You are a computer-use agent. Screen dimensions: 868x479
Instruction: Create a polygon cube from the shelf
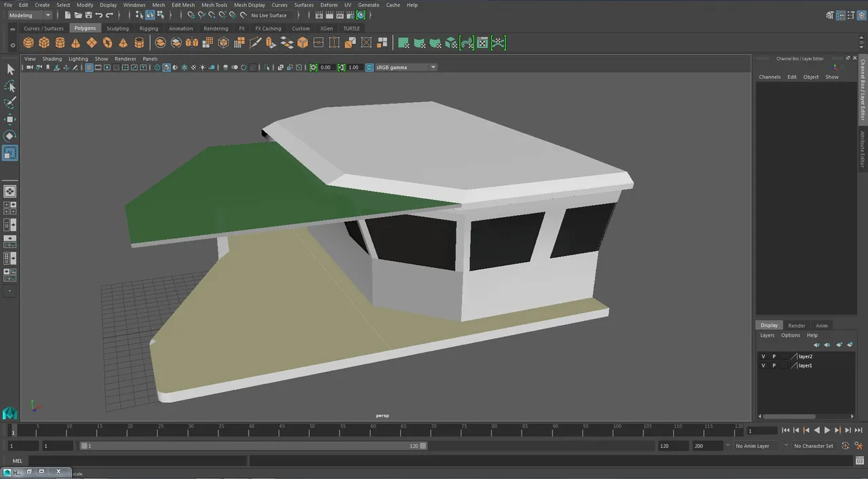(44, 43)
